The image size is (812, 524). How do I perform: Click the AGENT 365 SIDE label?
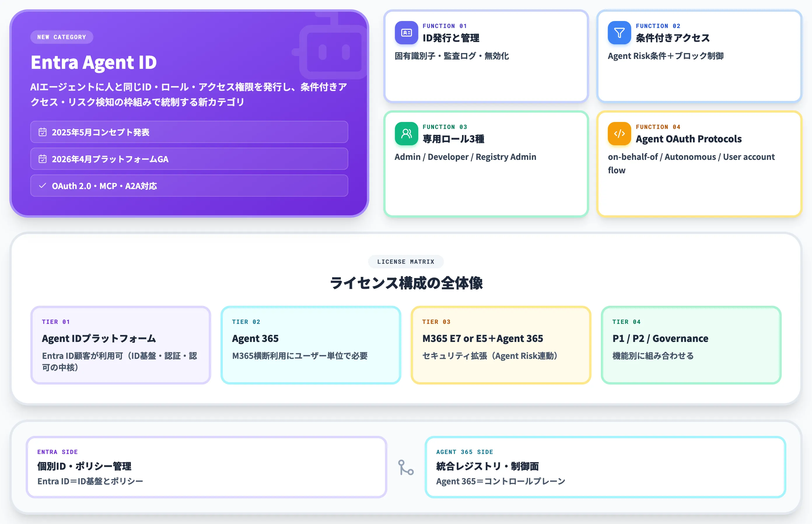pyautogui.click(x=465, y=452)
